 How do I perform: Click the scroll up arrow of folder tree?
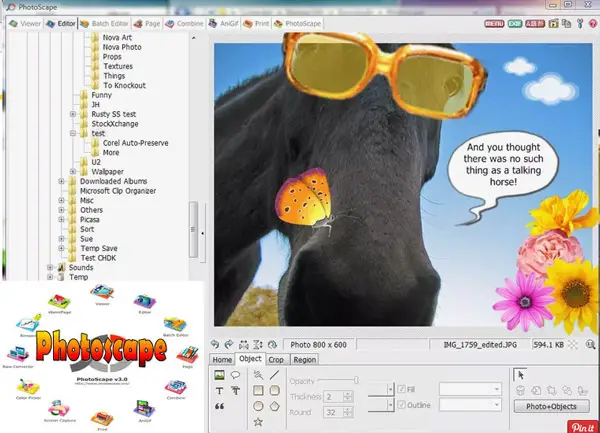194,37
